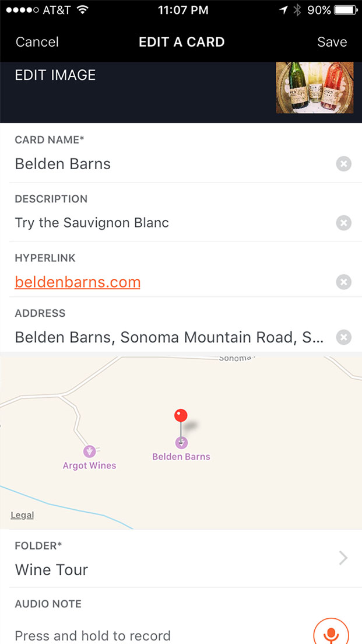Viewport: 362px width, 644px height.
Task: Tap Edit Image label
Action: click(x=55, y=75)
